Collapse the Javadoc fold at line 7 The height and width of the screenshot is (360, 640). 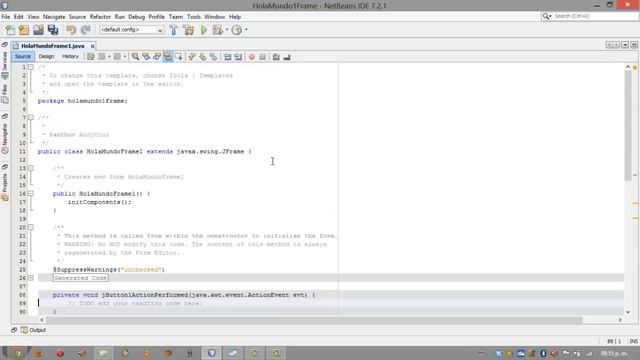coord(31,118)
